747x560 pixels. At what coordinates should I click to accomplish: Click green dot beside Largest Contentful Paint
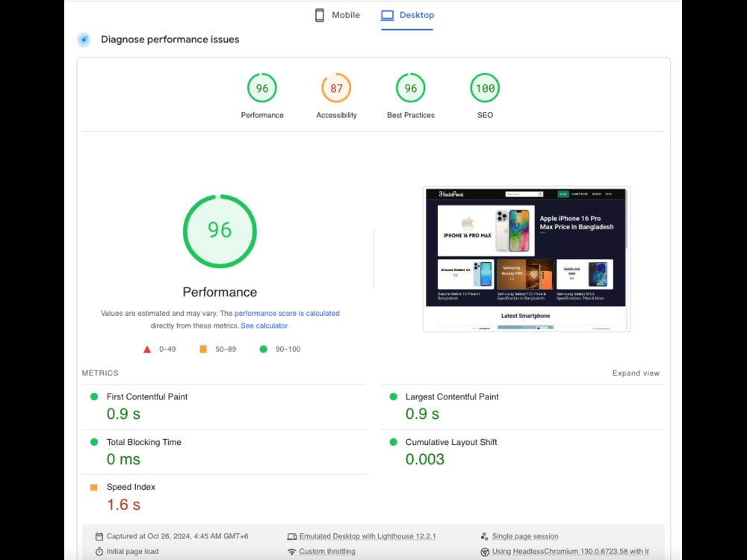[393, 396]
